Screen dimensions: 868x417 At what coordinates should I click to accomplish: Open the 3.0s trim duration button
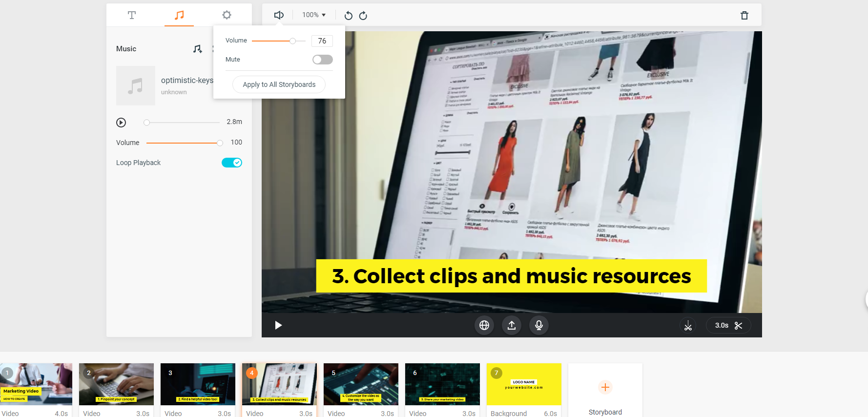coord(728,325)
